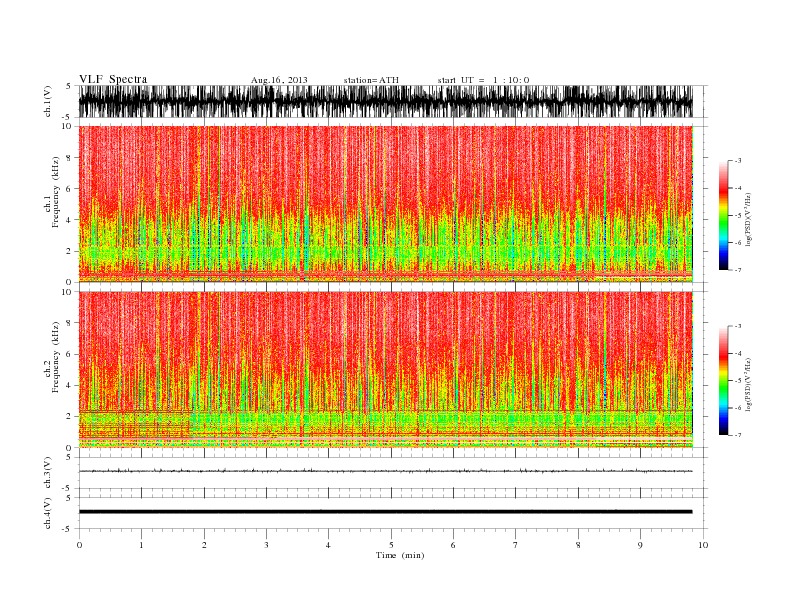The height and width of the screenshot is (612, 792).
Task: Click time axis tick label '7'
Action: coord(516,545)
